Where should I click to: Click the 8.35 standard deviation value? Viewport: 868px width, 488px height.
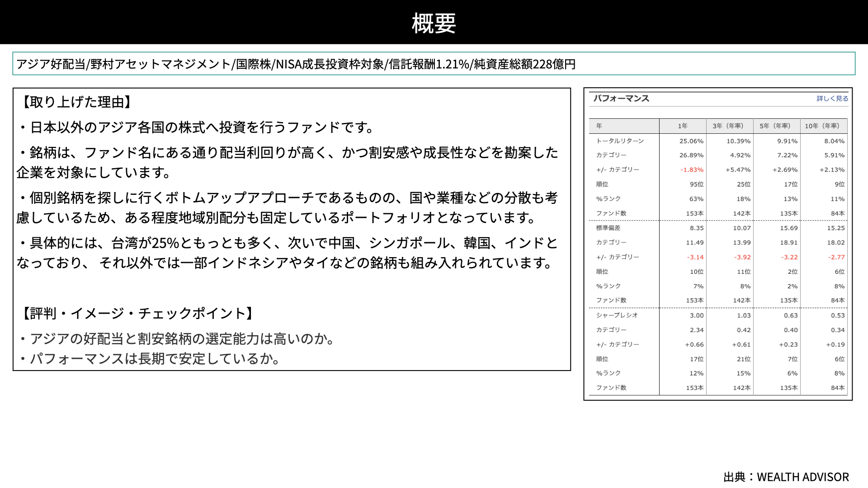(697, 228)
